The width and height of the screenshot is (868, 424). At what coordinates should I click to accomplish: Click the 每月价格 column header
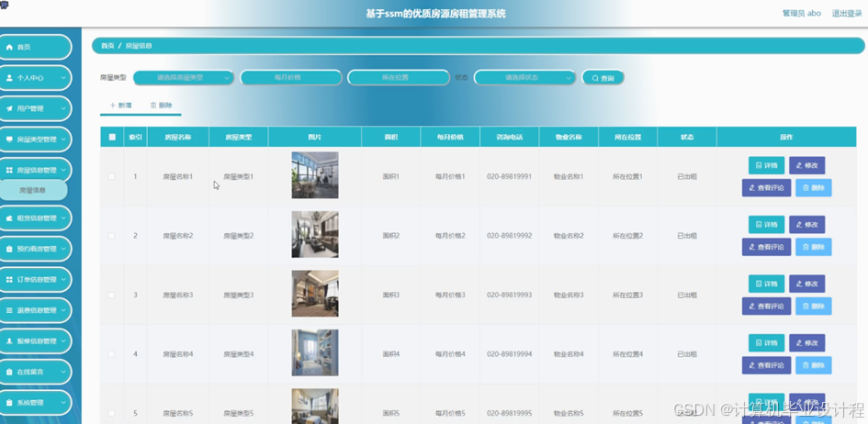point(450,137)
